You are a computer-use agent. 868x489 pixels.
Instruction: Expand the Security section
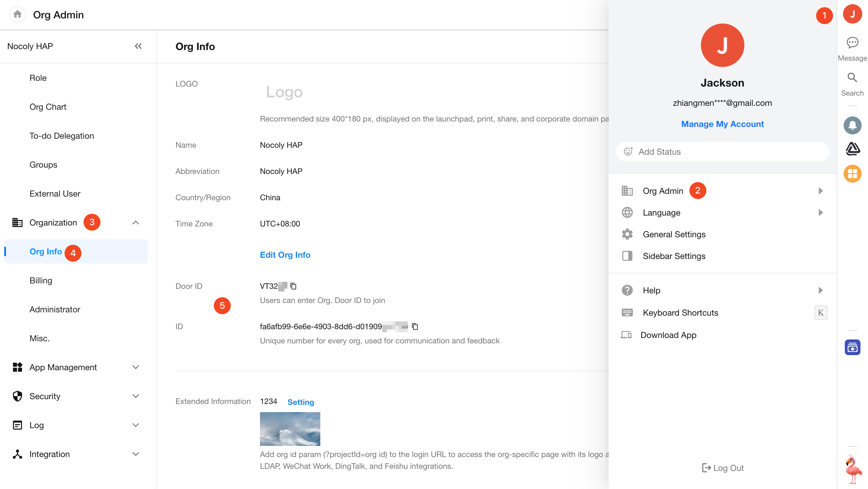pos(135,396)
